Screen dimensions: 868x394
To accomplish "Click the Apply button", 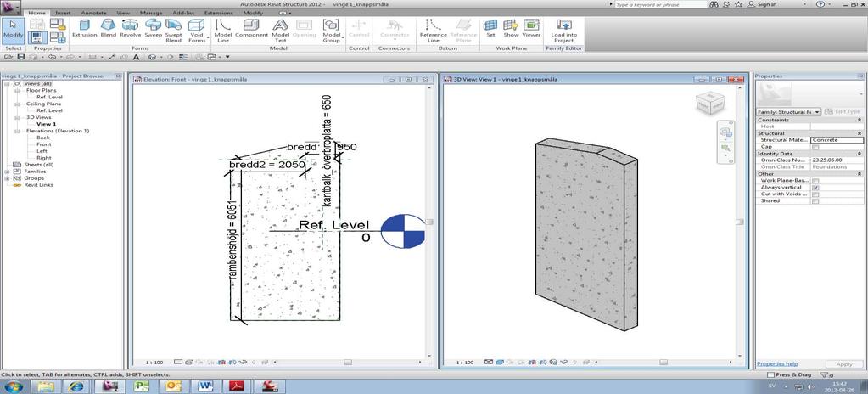I will (843, 364).
